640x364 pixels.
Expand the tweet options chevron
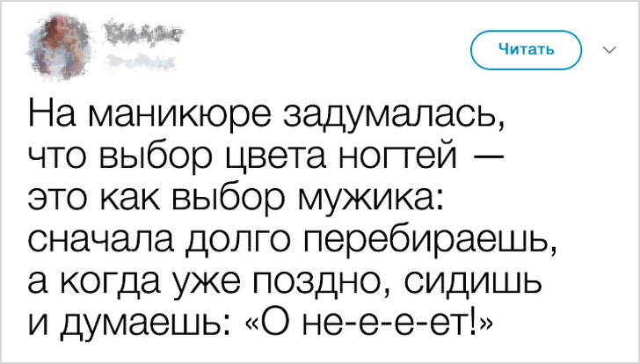pyautogui.click(x=608, y=50)
